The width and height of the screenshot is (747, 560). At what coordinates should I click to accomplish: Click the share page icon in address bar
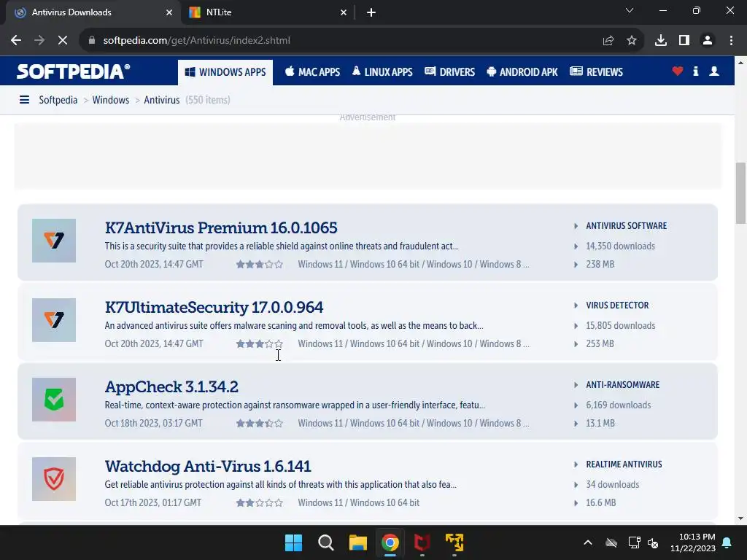pyautogui.click(x=608, y=41)
